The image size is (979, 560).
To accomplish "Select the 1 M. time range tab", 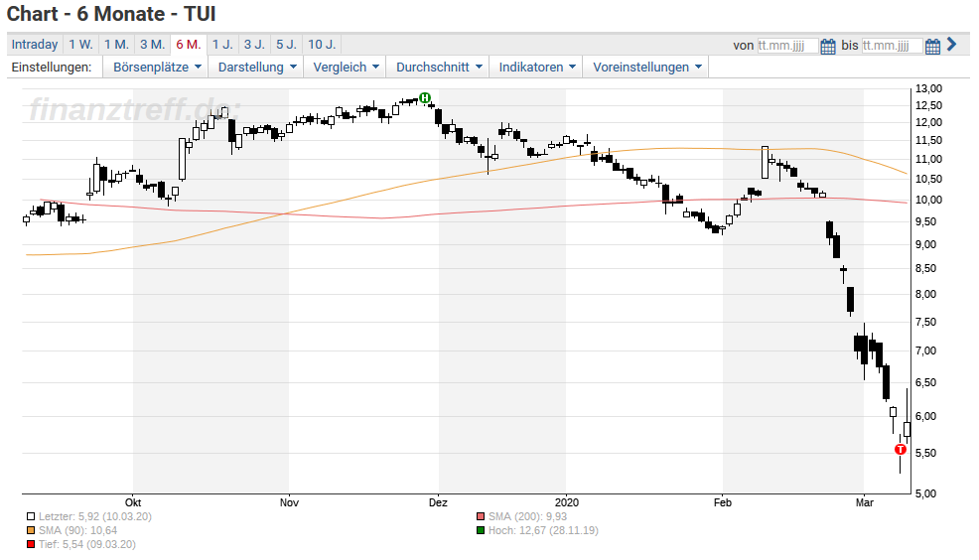I will click(116, 45).
